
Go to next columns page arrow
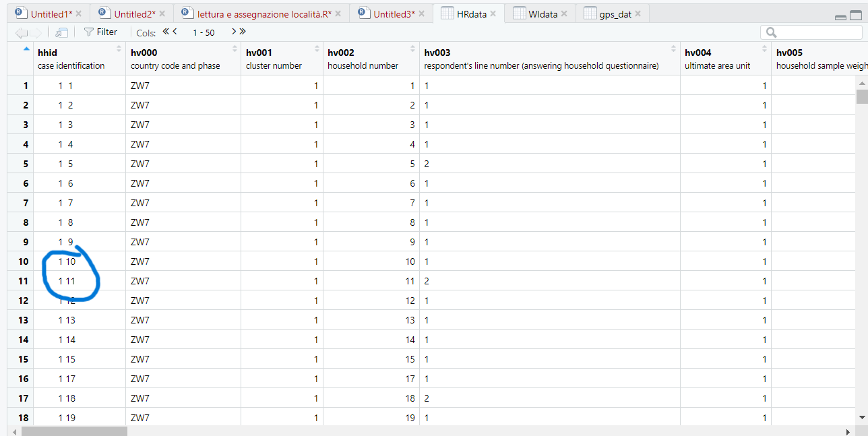pos(233,32)
